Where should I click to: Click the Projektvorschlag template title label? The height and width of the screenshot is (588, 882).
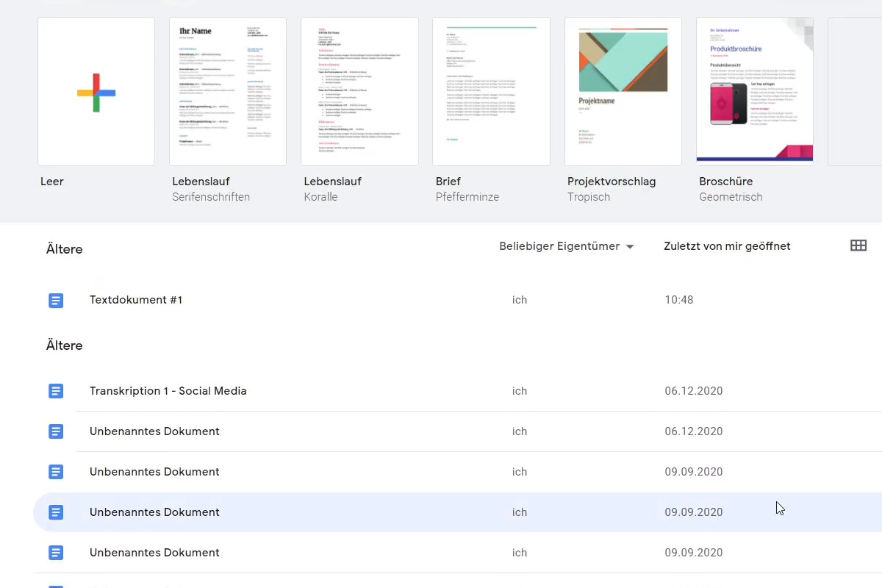point(612,182)
